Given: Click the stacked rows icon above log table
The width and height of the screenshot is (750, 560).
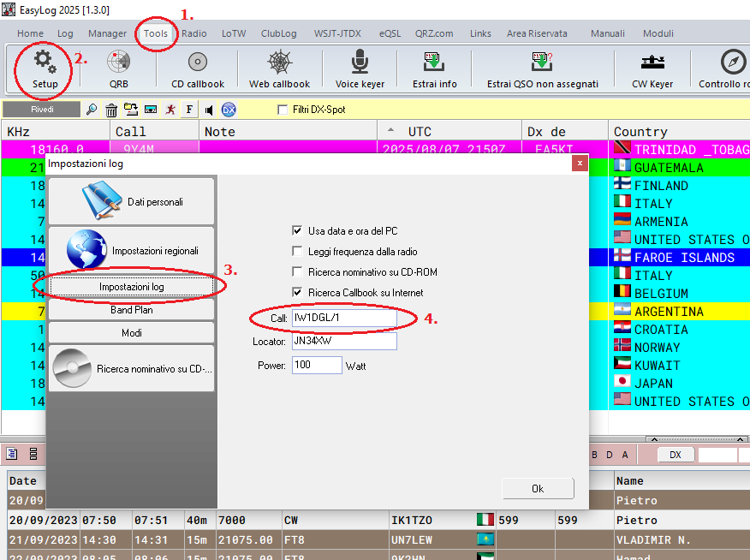Looking at the screenshot, I should tap(33, 453).
